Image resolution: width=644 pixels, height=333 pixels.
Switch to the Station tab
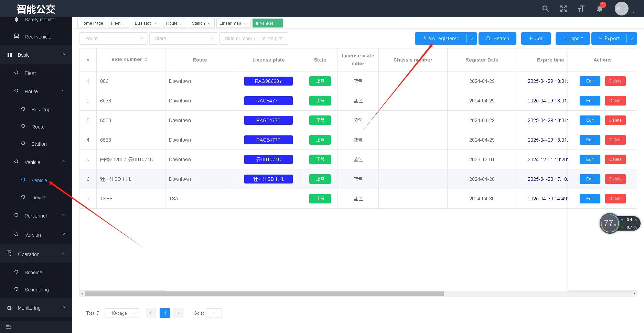pyautogui.click(x=198, y=23)
